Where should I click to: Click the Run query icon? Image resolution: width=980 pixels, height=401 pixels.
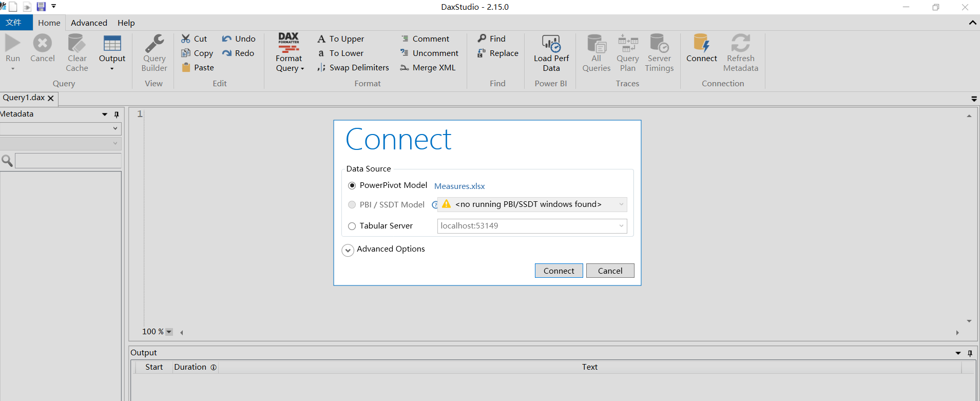pyautogui.click(x=13, y=43)
